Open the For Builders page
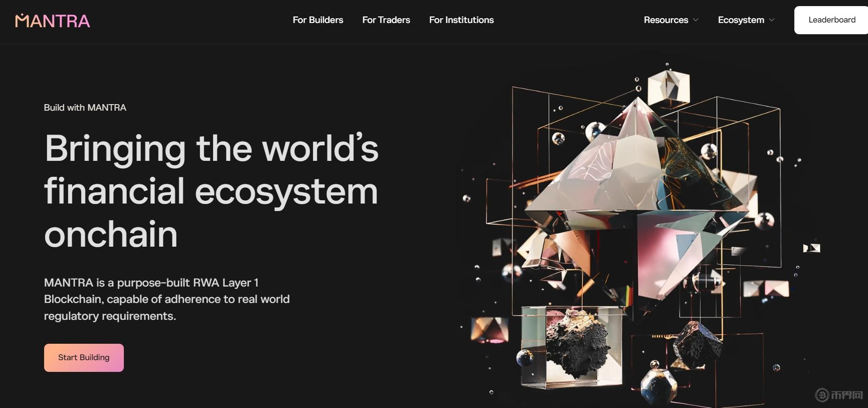 click(x=318, y=20)
